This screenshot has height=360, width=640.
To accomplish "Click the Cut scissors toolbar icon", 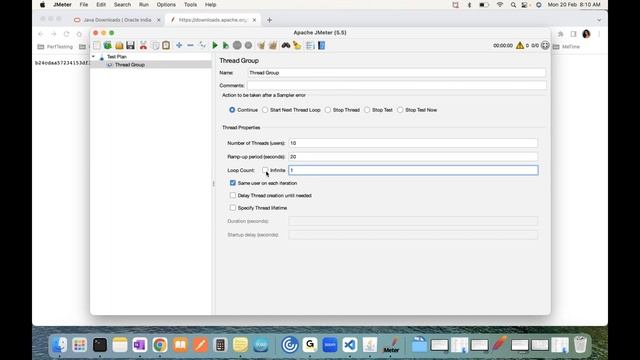I will coord(143,45).
